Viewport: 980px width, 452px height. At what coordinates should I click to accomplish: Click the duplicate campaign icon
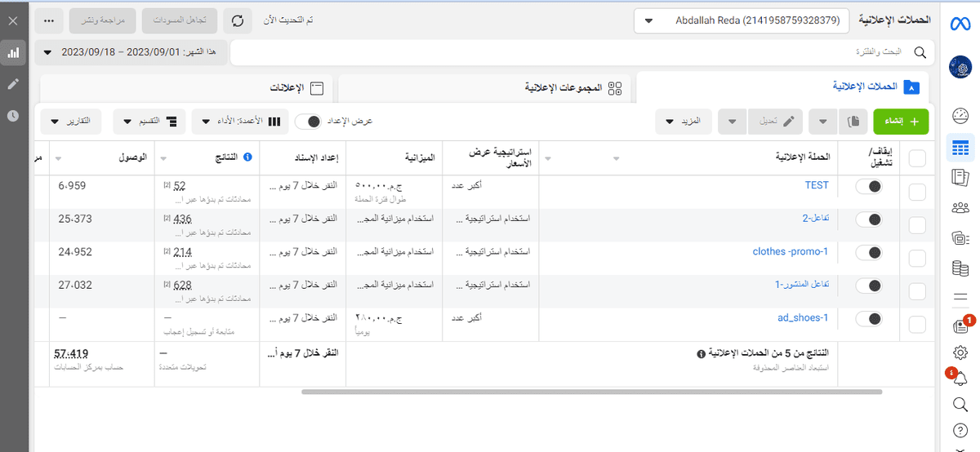click(853, 122)
